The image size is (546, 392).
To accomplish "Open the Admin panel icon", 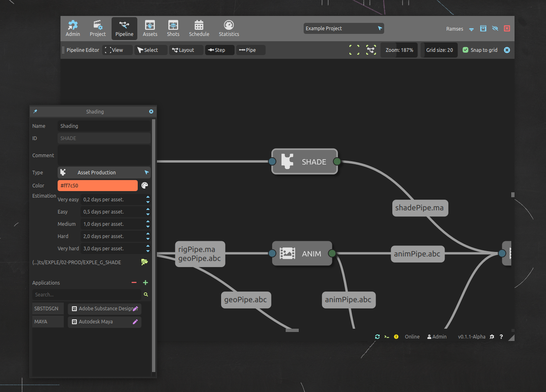I will click(73, 29).
